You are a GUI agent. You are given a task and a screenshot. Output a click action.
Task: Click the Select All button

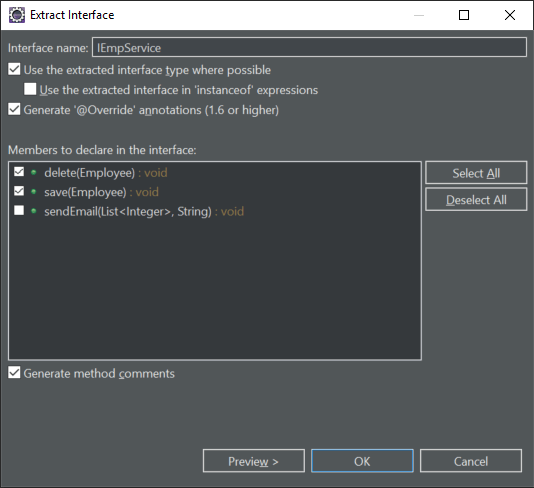coord(476,173)
